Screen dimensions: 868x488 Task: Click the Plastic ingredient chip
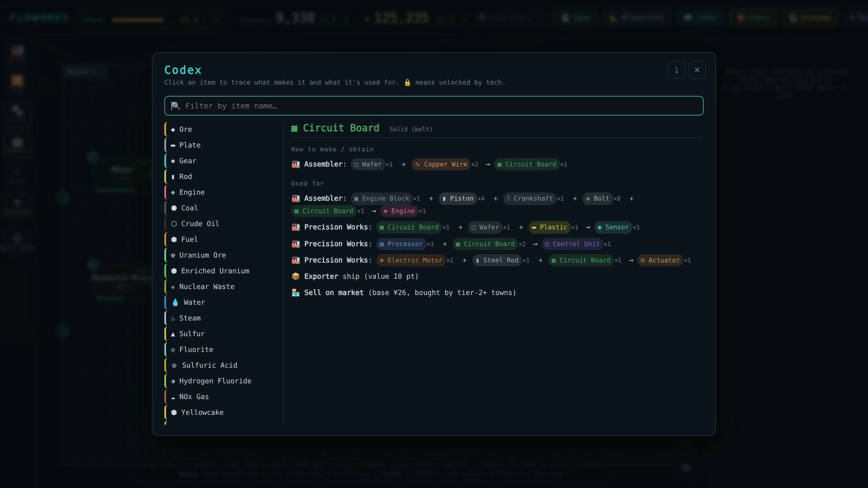point(549,227)
